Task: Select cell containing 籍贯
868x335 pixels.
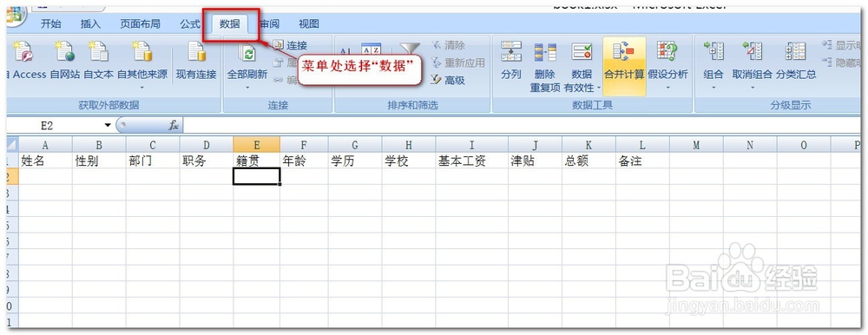Action: click(x=256, y=161)
